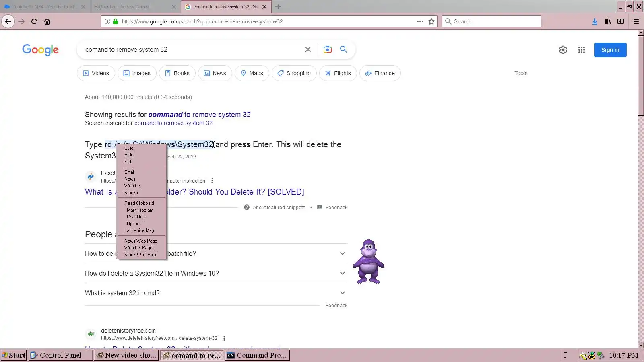Open corrected 'command to remove system 32' link
Viewport: 644px width, 362px height.
pos(200,115)
